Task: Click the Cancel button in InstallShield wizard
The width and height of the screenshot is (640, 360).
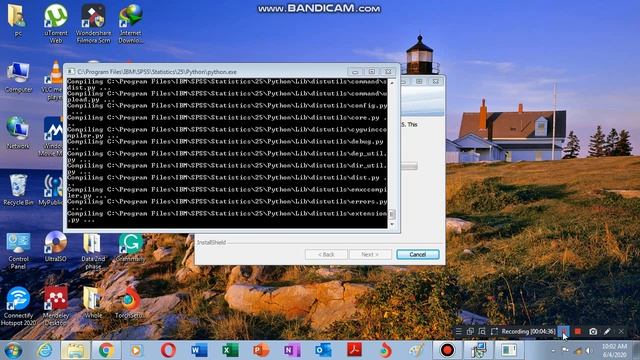Action: click(x=418, y=254)
